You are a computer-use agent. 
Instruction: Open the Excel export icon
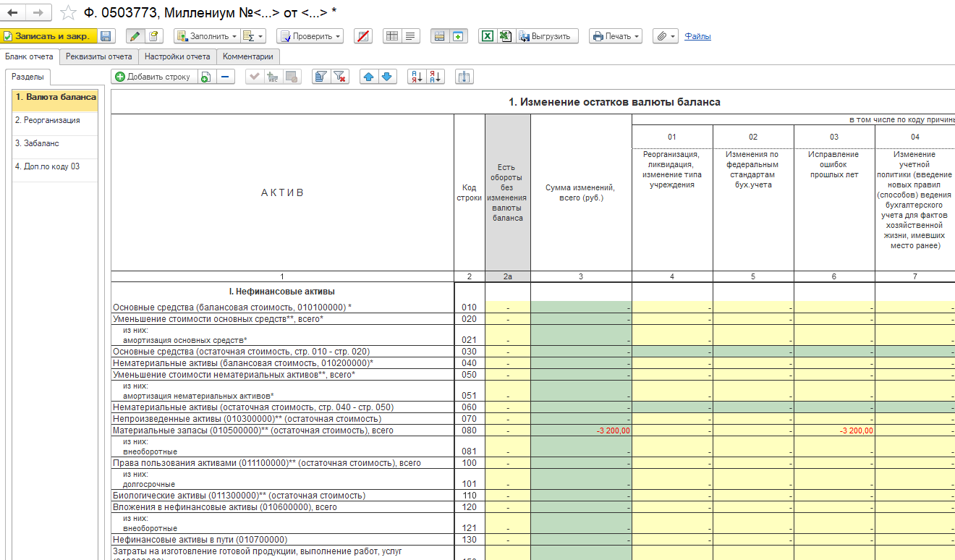(488, 36)
